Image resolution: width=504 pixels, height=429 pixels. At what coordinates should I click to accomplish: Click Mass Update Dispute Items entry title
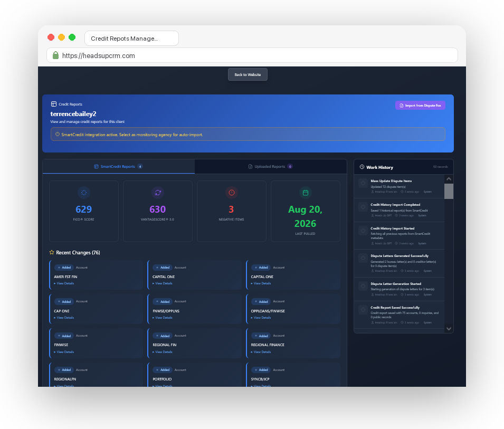point(391,181)
